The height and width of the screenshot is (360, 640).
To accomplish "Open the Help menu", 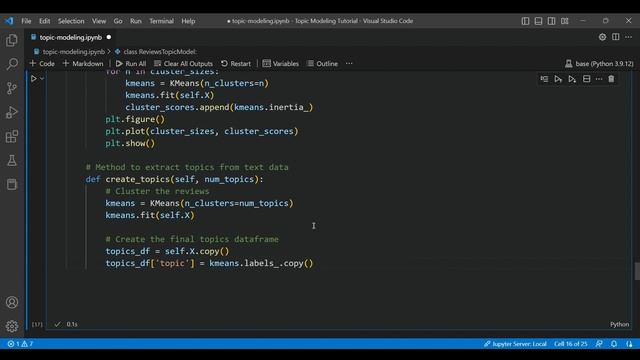I will pyautogui.click(x=188, y=21).
